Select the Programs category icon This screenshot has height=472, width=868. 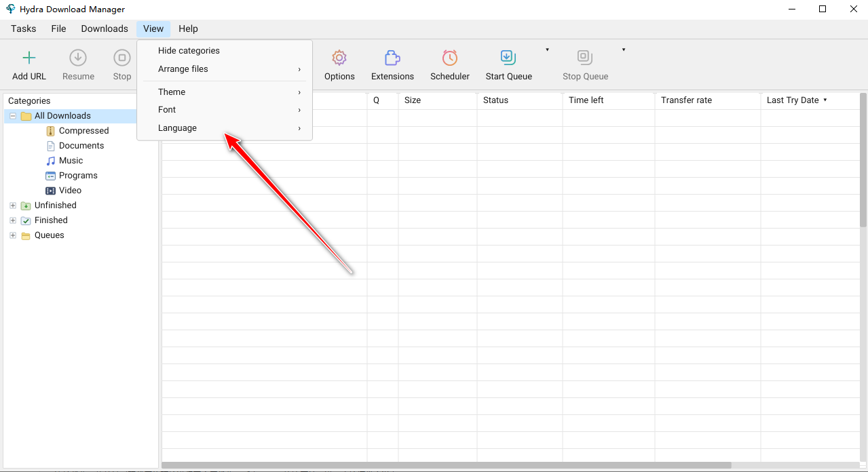50,176
